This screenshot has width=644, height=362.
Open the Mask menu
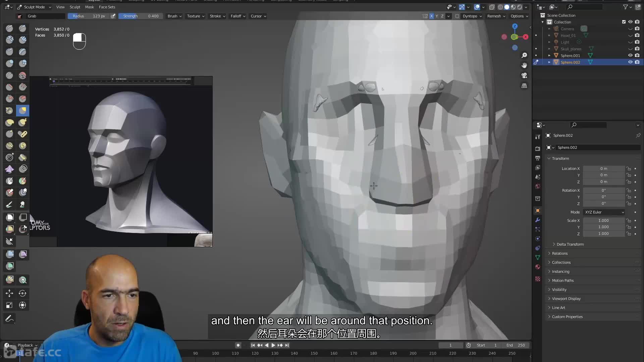point(90,7)
